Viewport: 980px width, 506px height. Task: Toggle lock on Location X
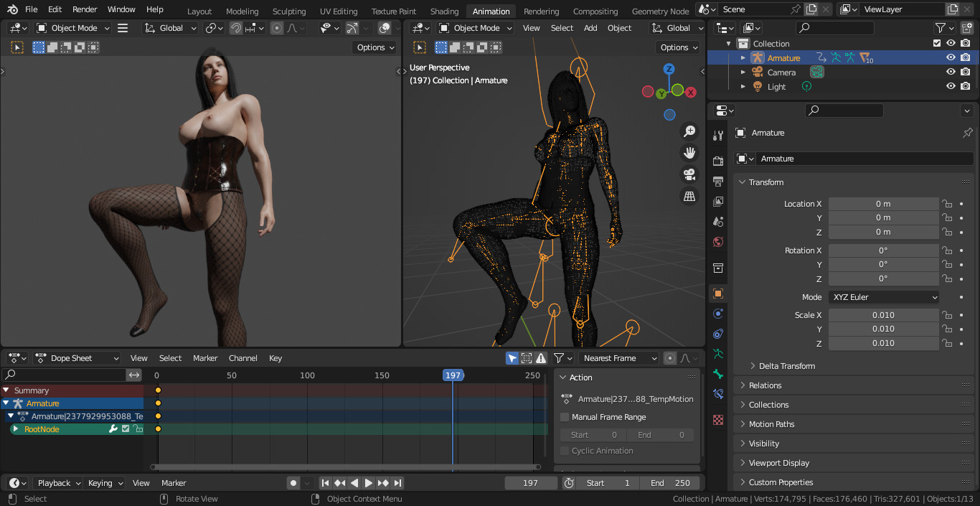(x=947, y=204)
